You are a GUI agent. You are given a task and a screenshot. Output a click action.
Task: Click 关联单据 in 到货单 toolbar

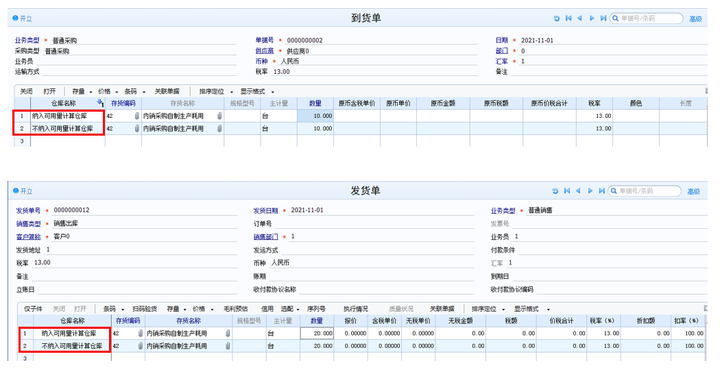coord(167,91)
